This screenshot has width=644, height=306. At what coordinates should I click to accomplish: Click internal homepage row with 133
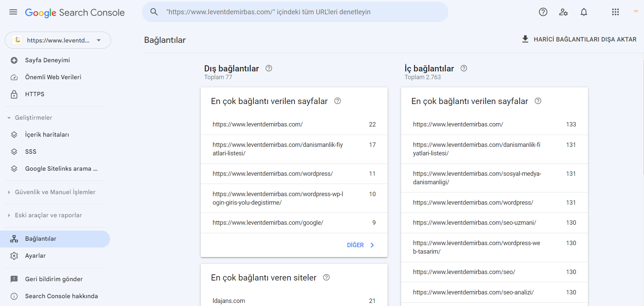[x=495, y=124]
